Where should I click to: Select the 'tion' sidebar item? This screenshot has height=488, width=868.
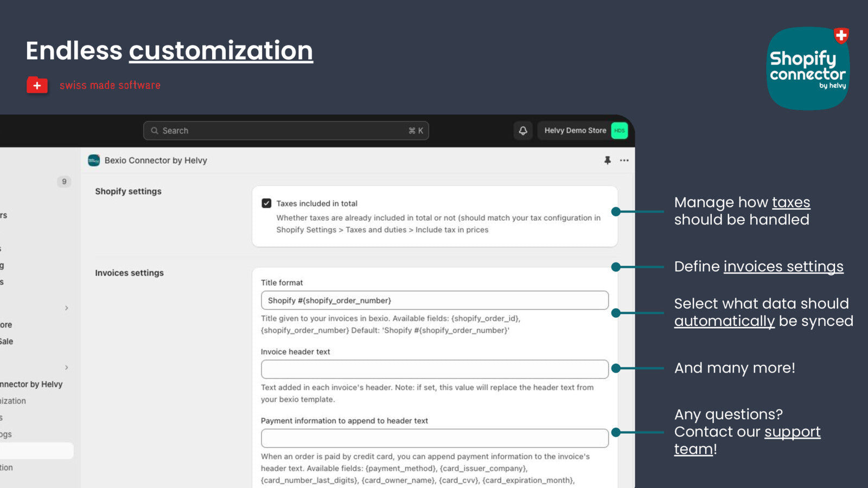tap(7, 467)
